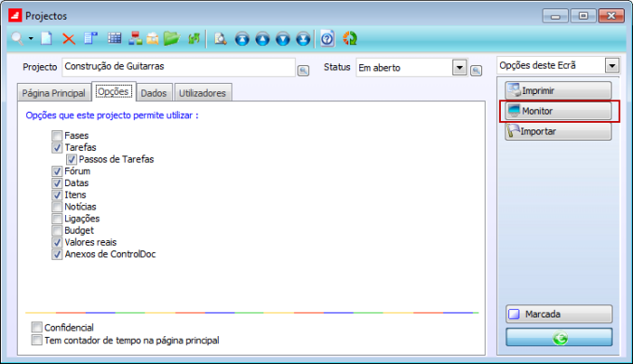633x364 pixels.
Task: Click lookup icon next to Status field
Action: coord(477,71)
